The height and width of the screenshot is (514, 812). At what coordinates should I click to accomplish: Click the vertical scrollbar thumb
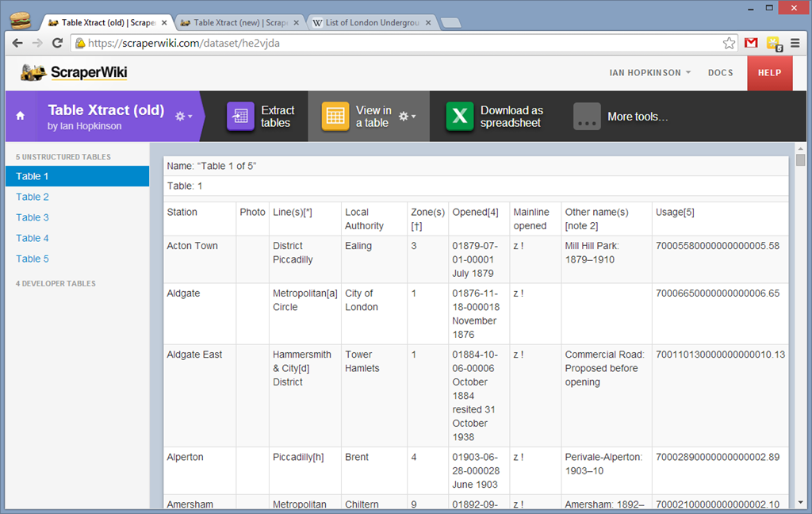pos(801,159)
